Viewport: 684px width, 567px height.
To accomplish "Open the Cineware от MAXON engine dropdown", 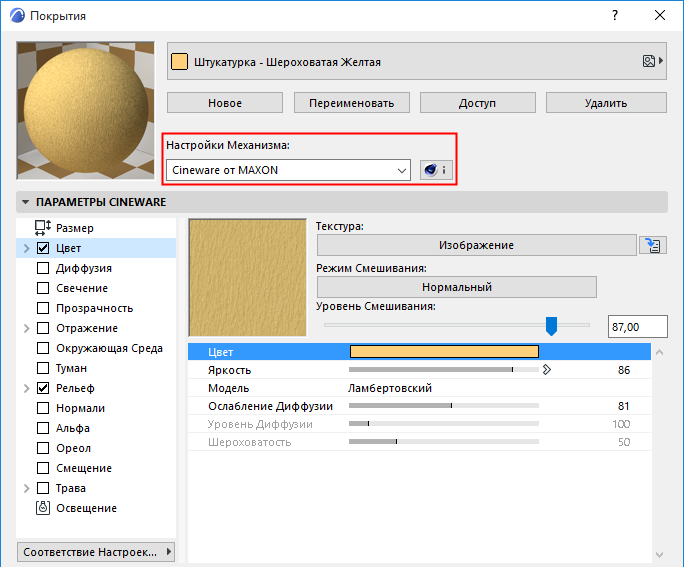I will pos(288,170).
